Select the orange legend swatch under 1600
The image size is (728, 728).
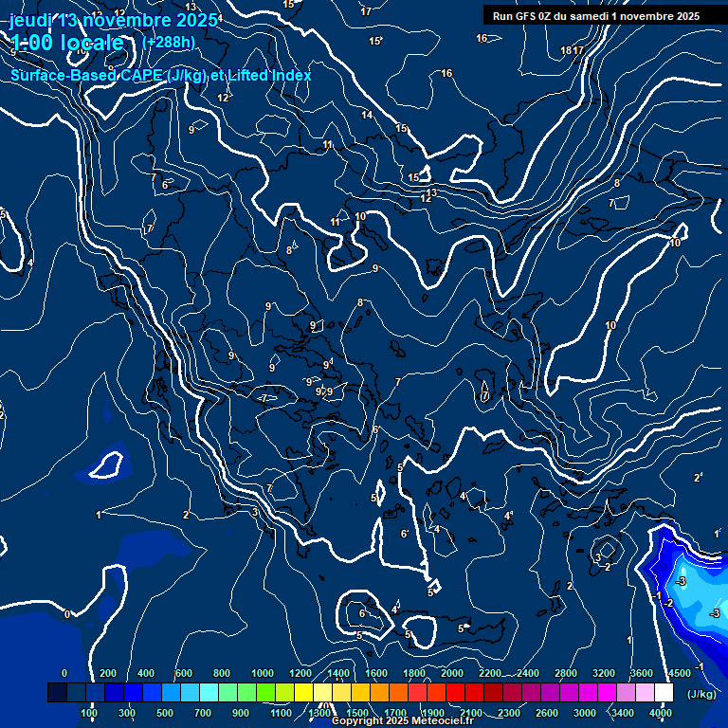[x=379, y=692]
